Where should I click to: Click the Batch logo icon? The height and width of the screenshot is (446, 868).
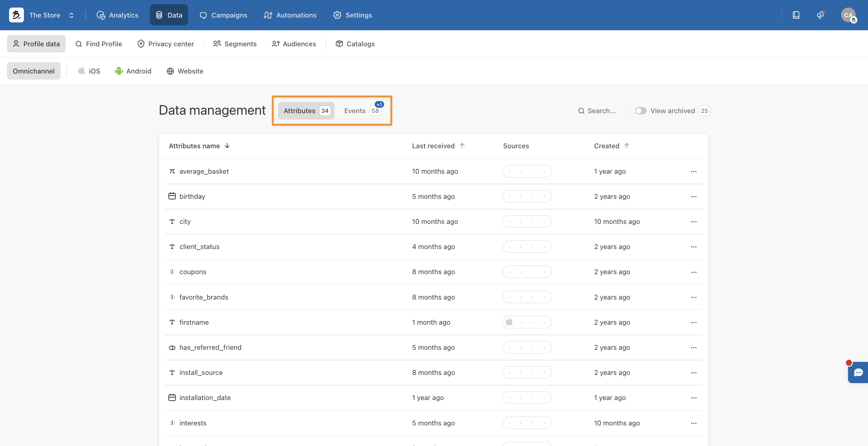[x=16, y=15]
